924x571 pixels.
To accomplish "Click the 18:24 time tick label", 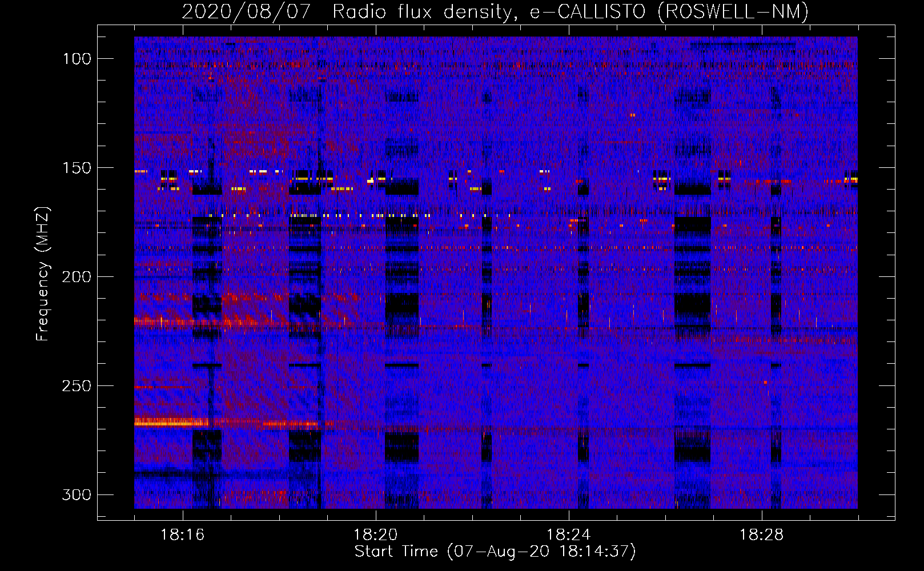I will pos(569,535).
